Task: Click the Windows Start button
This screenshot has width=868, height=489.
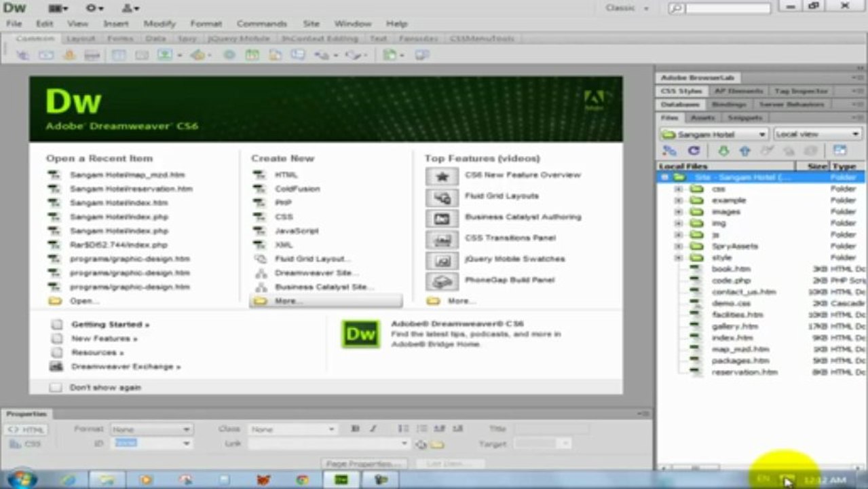Action: [x=22, y=479]
